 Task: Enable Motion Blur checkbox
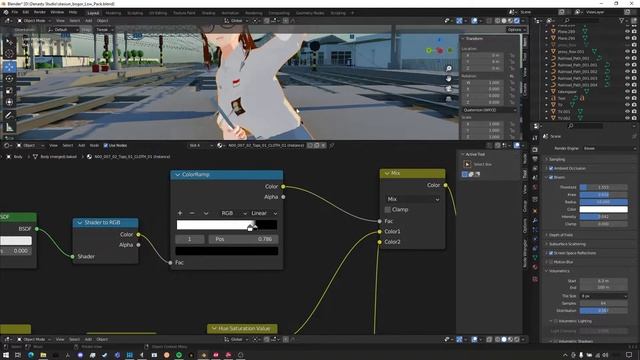pyautogui.click(x=551, y=262)
